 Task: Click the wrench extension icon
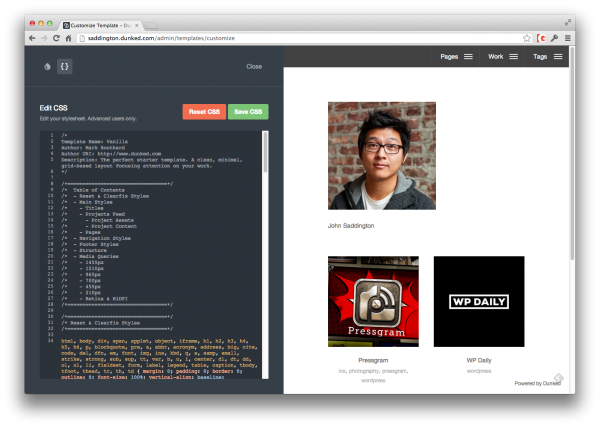click(x=554, y=38)
